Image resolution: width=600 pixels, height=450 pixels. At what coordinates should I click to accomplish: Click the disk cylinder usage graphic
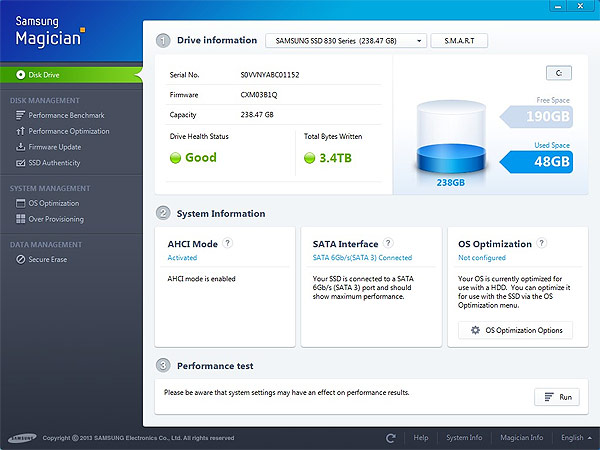tap(451, 137)
